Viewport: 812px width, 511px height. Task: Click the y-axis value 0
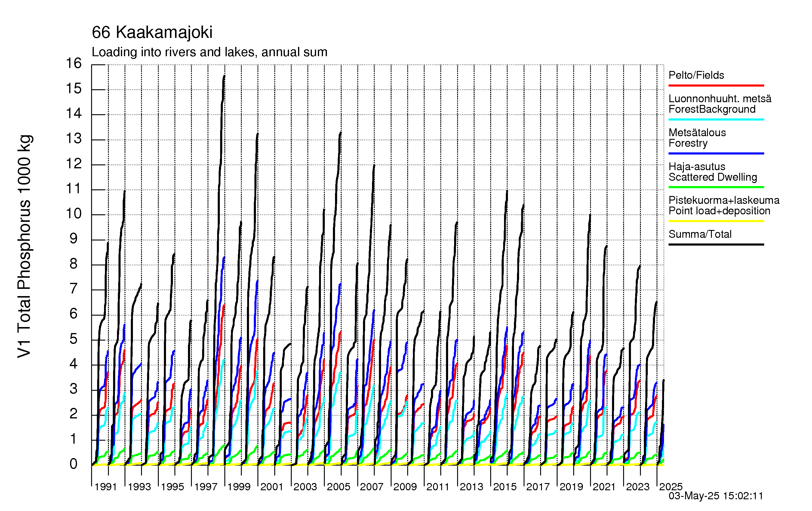point(74,464)
